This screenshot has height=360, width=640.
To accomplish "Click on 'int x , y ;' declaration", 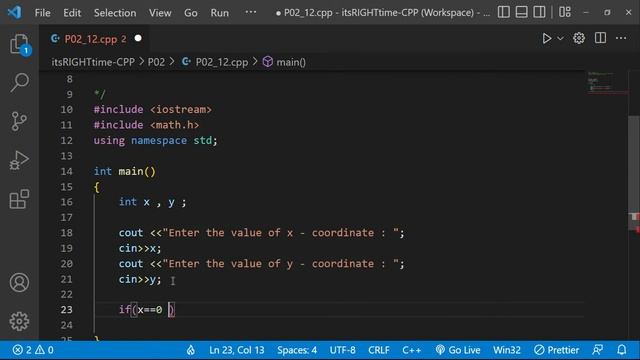I will click(x=152, y=202).
